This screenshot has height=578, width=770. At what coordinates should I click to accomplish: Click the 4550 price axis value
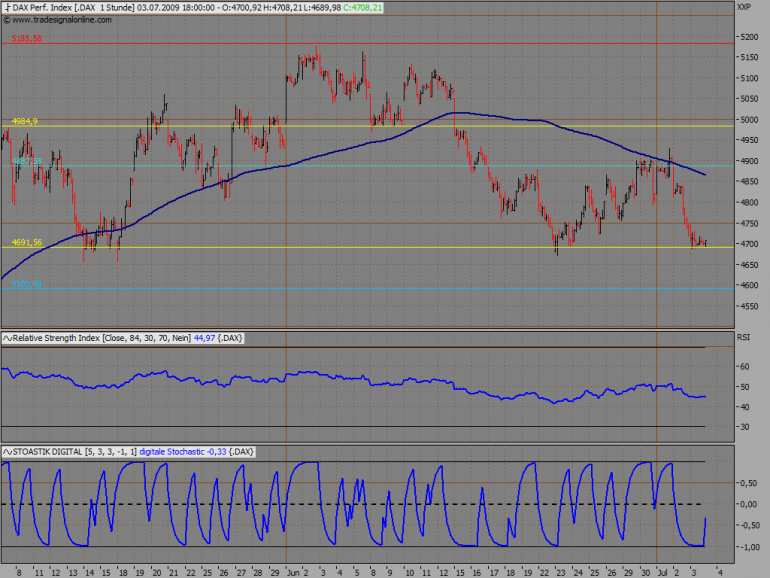748,306
